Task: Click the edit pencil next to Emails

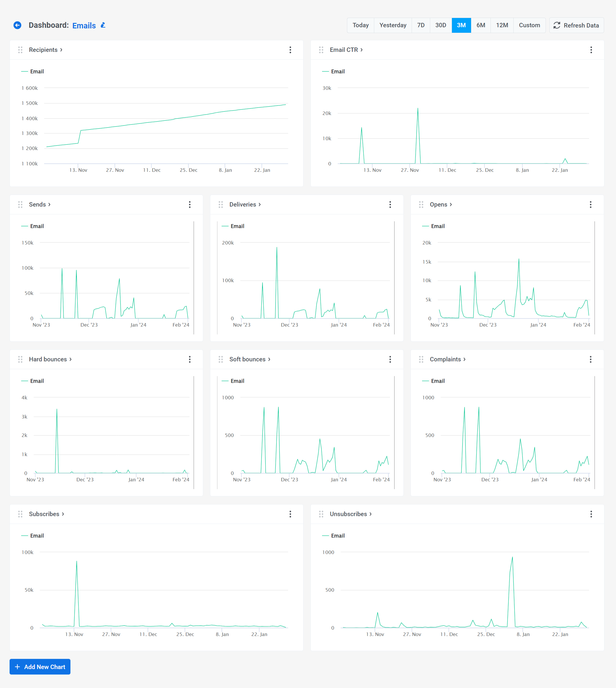Action: [x=103, y=25]
